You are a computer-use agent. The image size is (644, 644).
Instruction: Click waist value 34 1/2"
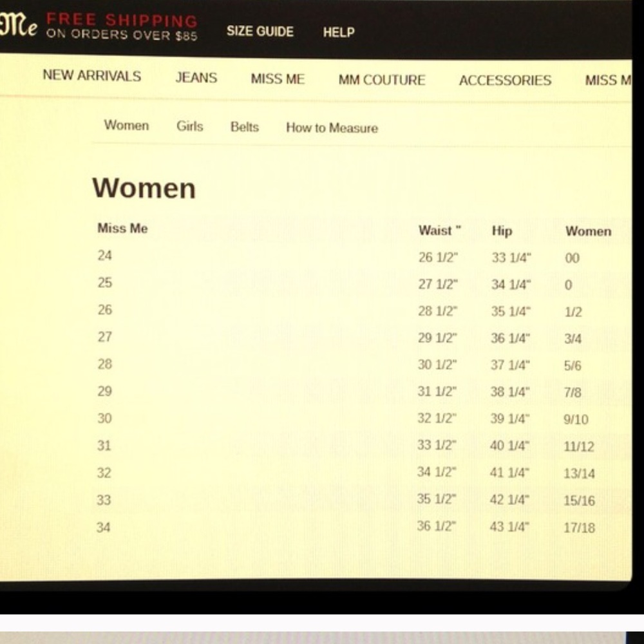point(437,472)
